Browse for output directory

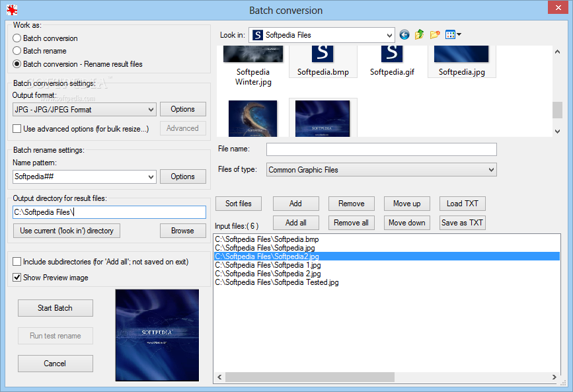pos(182,231)
